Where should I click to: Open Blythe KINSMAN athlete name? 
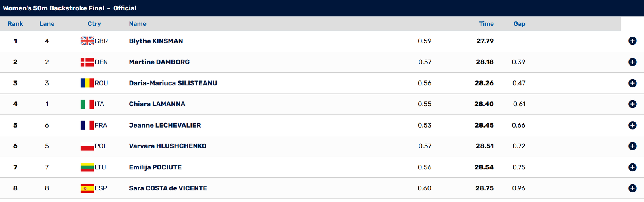156,41
